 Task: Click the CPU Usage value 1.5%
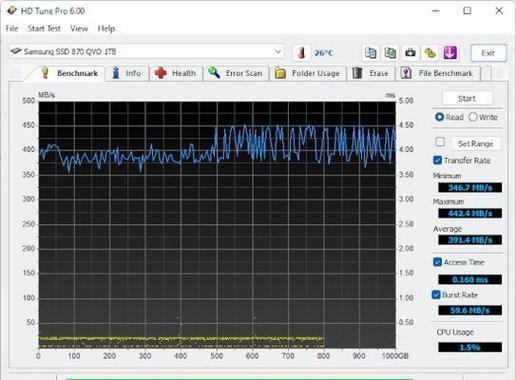(470, 347)
